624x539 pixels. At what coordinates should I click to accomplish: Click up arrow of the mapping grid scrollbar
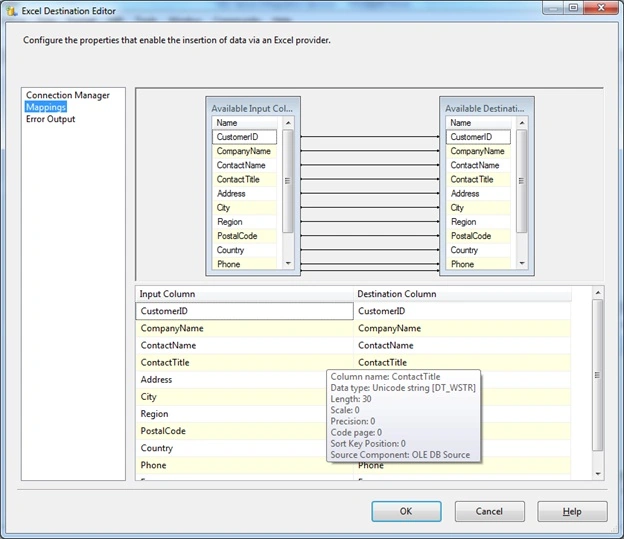pyautogui.click(x=598, y=293)
